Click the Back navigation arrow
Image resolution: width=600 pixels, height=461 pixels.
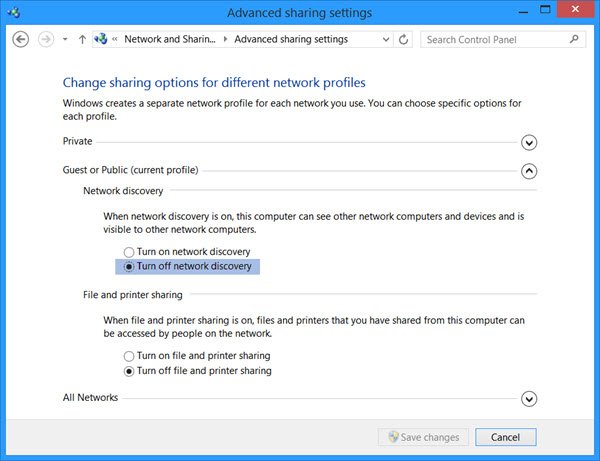click(21, 40)
